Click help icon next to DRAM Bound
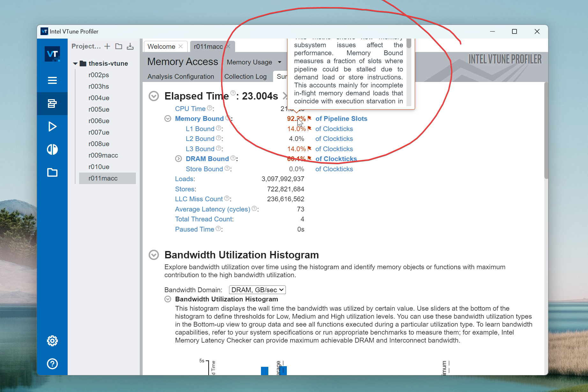This screenshot has height=392, width=588. pos(233,158)
